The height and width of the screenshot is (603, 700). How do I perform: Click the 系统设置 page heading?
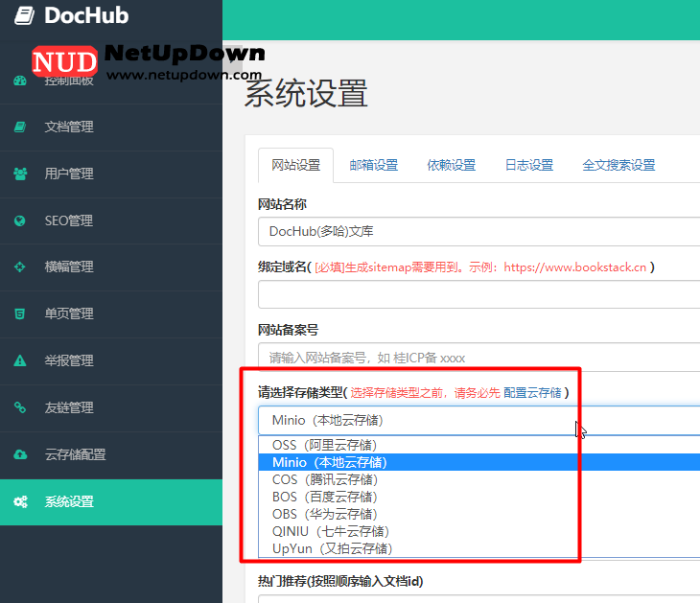pyautogui.click(x=306, y=94)
